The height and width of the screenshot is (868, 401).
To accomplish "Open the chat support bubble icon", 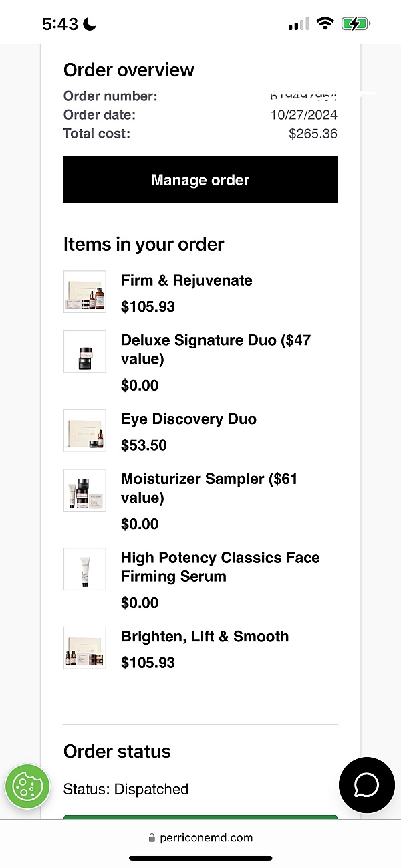I will [x=366, y=784].
